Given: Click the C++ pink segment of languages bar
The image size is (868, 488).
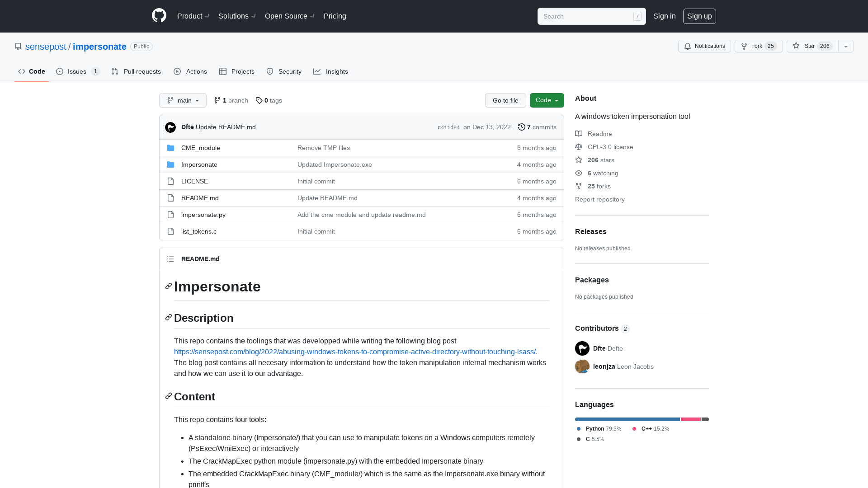Looking at the screenshot, I should coord(691,419).
